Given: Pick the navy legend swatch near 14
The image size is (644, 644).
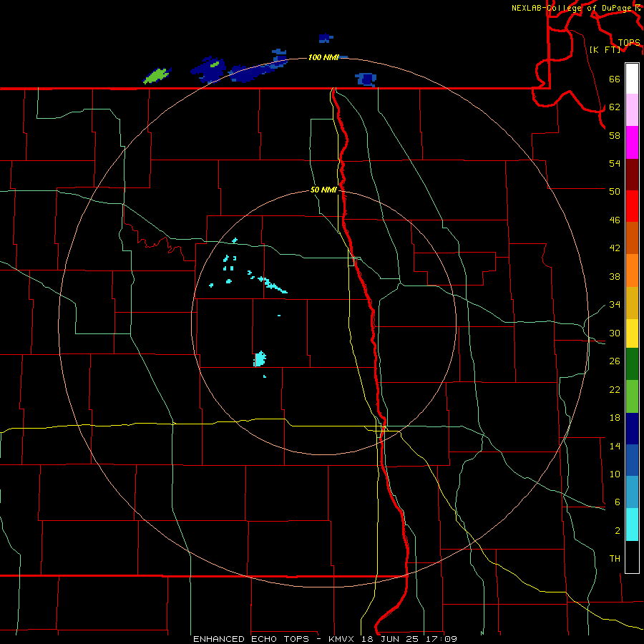Looking at the screenshot, I should pos(632,429).
